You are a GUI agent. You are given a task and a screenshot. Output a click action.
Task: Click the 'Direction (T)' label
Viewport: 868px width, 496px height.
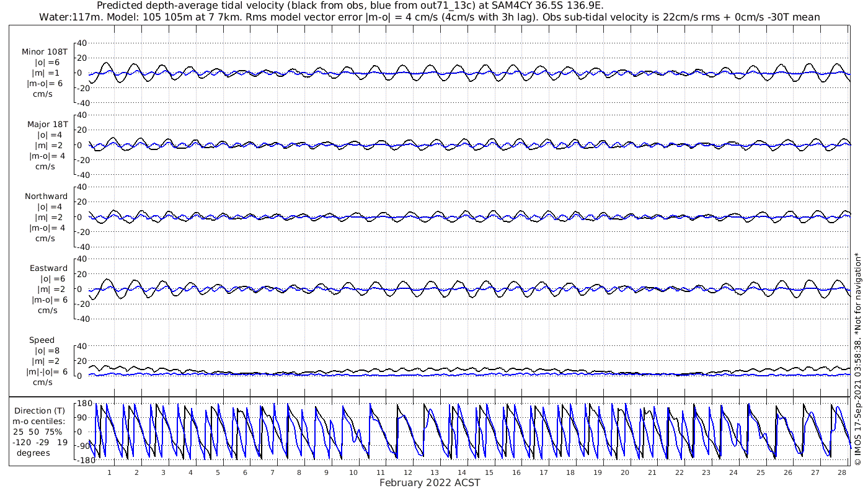pos(40,411)
